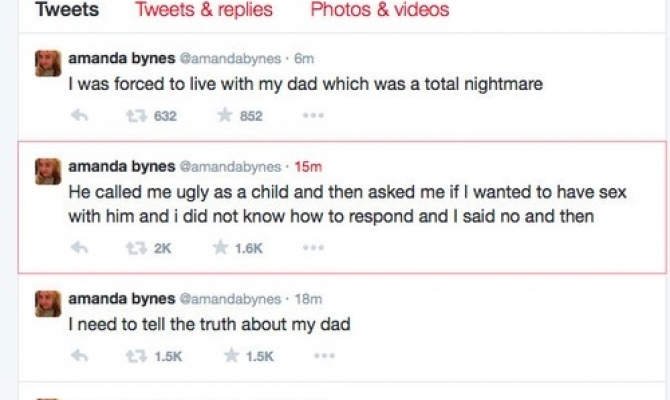Switch to the Tweets & replies tab
The image size is (670, 400).
point(203,11)
